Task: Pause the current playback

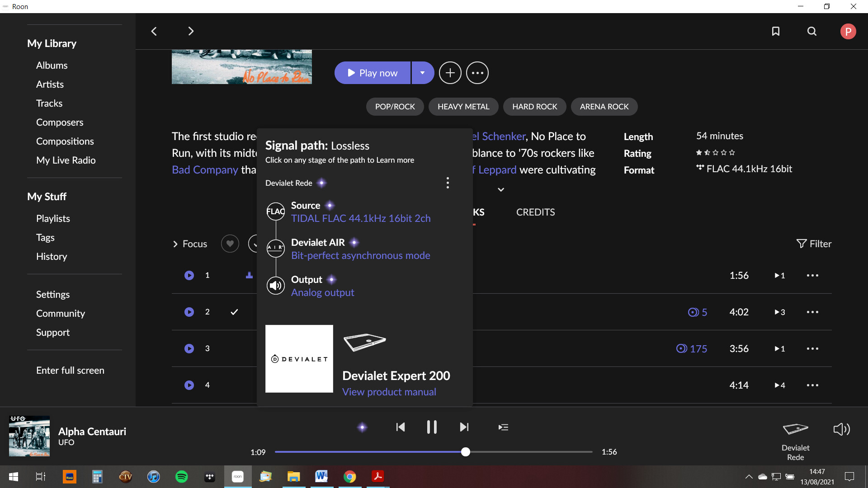Action: 432,427
